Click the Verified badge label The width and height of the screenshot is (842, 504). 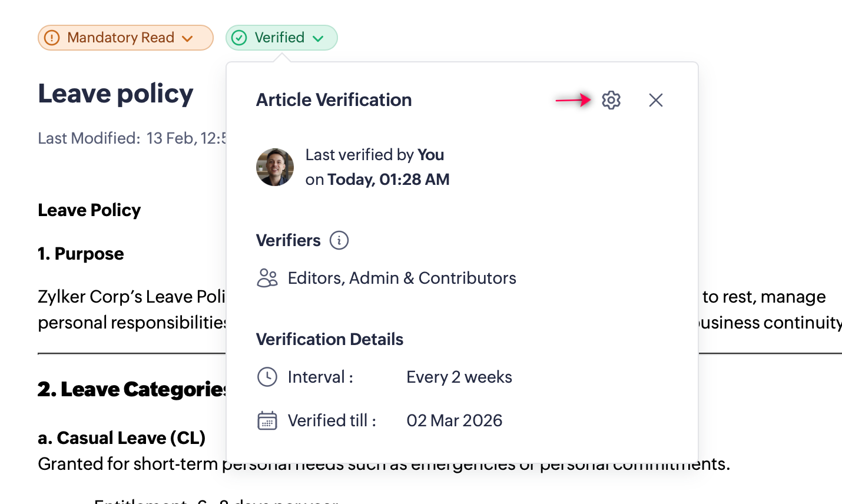(x=280, y=38)
